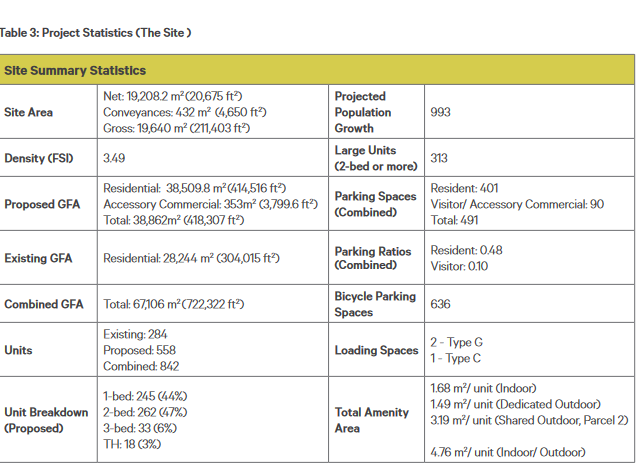Select the Unit Breakdown (Proposed) label

pos(46,420)
